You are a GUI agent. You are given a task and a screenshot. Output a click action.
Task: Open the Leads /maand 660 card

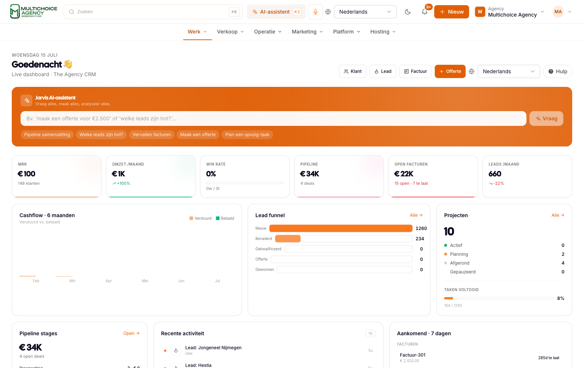click(x=527, y=176)
